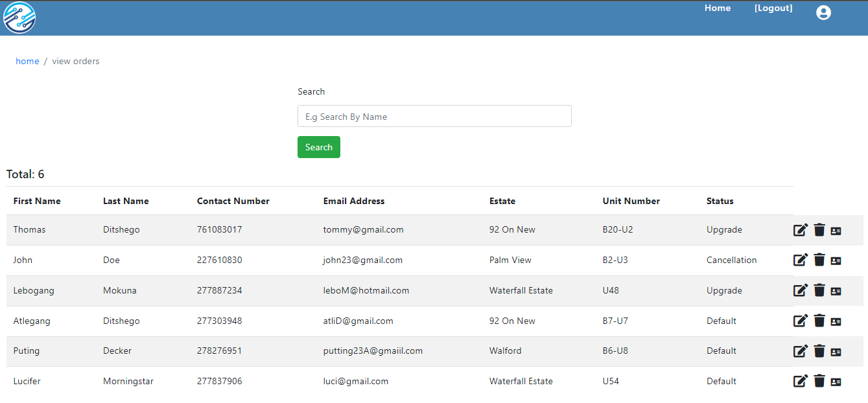Viewport: 868px width, 403px height.
Task: Click the [Logout] link in header
Action: coord(773,8)
